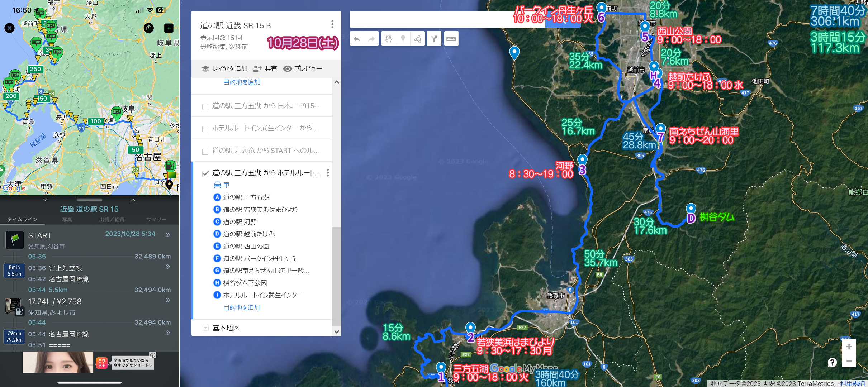Select stop H 桝谷ダム下公園
This screenshot has width=868, height=387.
(x=240, y=283)
